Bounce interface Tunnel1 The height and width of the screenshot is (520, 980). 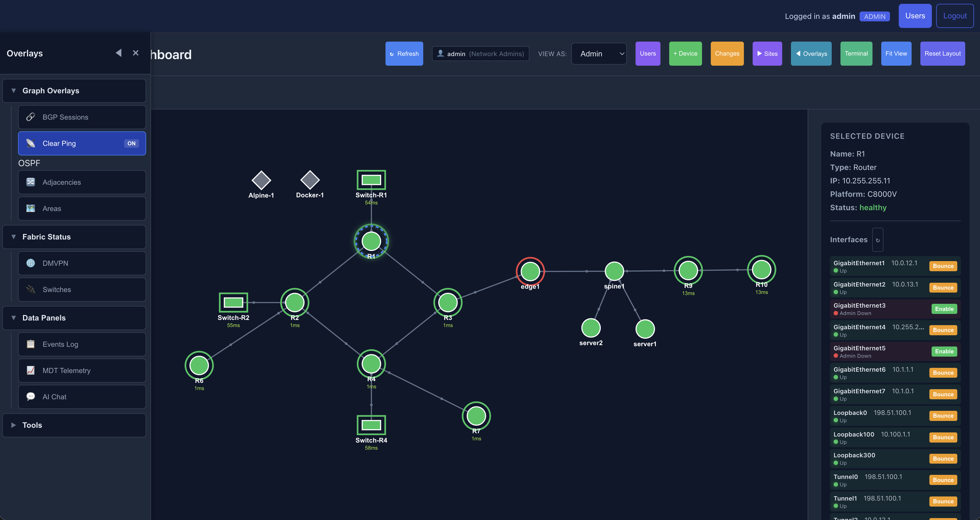(943, 501)
